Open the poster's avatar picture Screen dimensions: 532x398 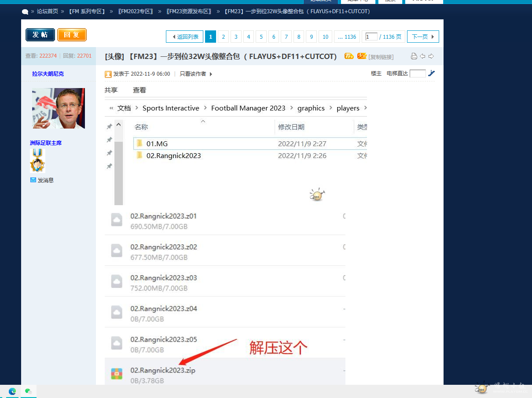[x=59, y=108]
